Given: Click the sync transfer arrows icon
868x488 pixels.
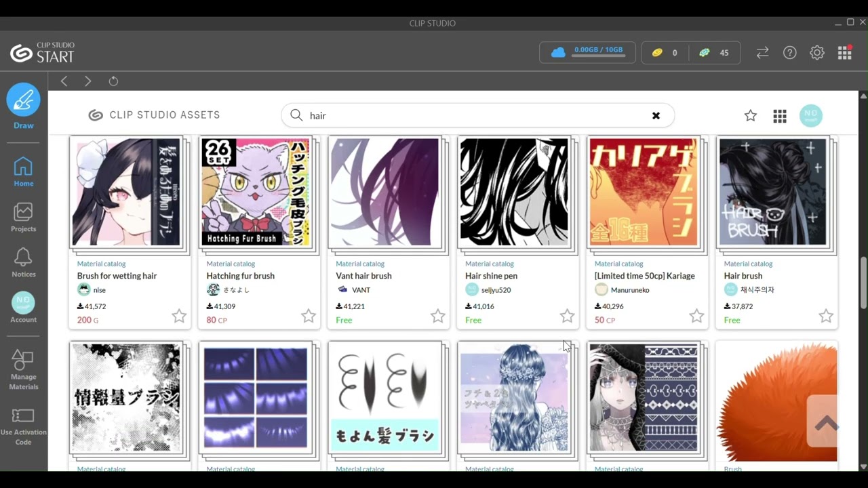Looking at the screenshot, I should pyautogui.click(x=762, y=52).
